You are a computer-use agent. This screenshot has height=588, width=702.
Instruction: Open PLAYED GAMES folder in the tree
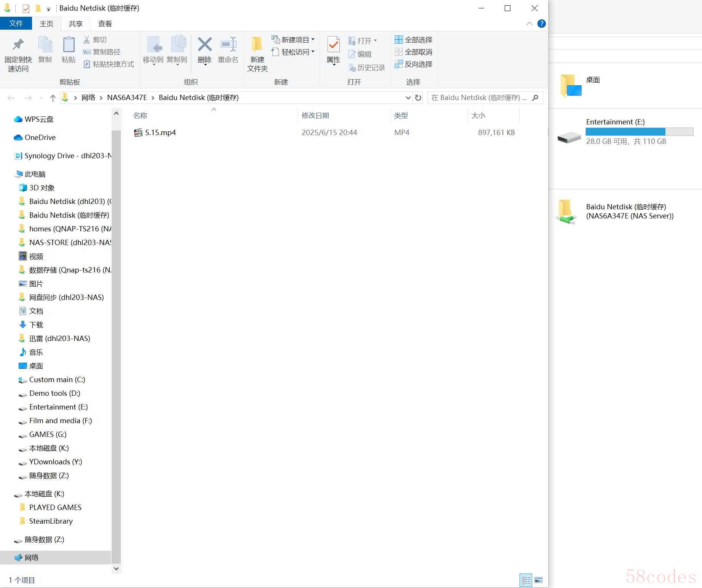[50, 507]
